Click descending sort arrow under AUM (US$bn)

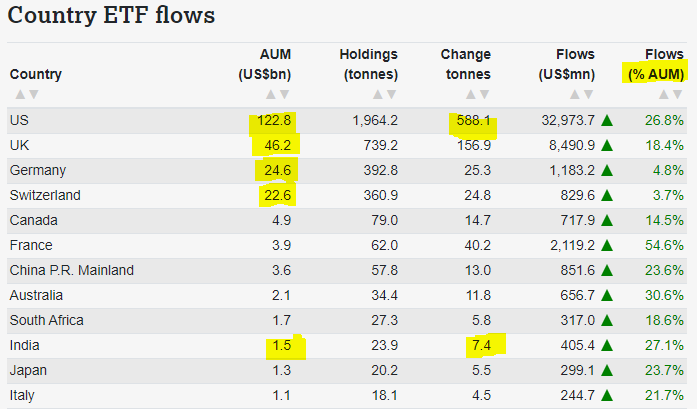283,95
